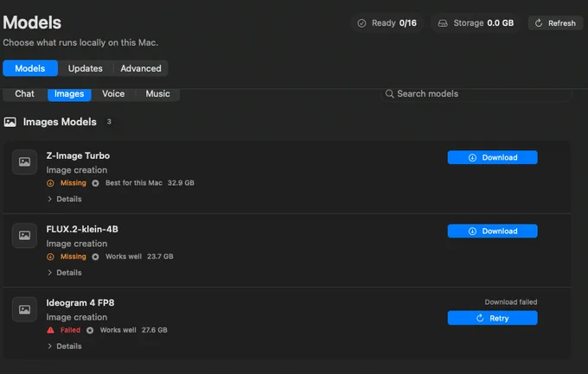Expand Details for FLUX.2-klein-4B
The width and height of the screenshot is (588, 374).
(x=65, y=272)
